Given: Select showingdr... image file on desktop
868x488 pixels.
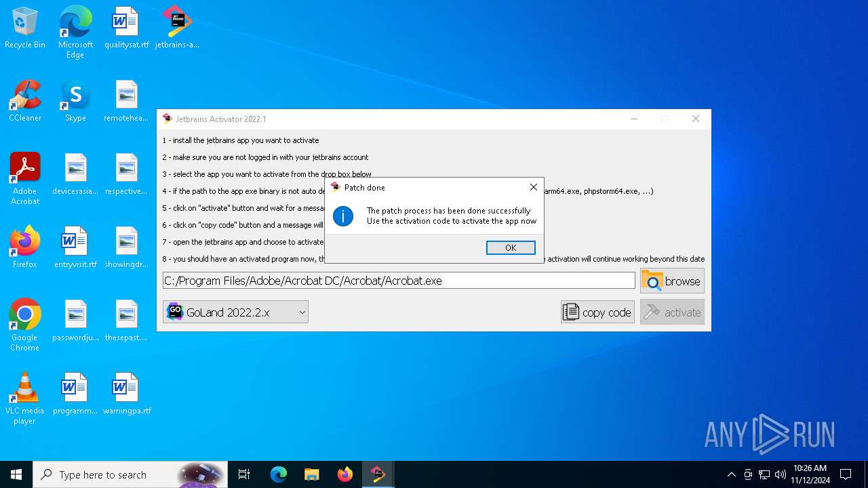Looking at the screenshot, I should pyautogui.click(x=126, y=248).
